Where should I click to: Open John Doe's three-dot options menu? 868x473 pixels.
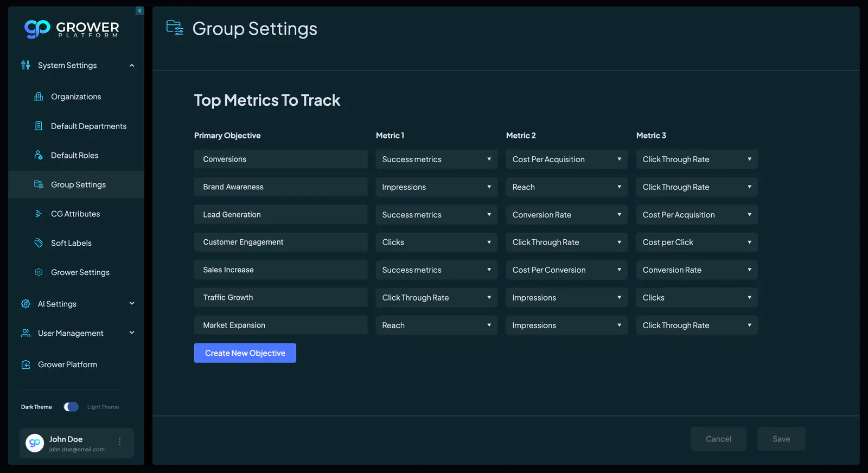pyautogui.click(x=120, y=442)
